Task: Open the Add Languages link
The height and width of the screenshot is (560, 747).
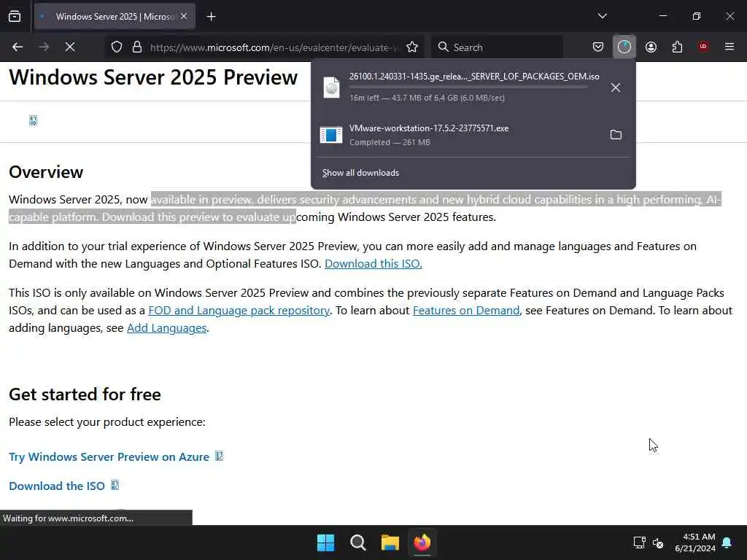Action: (167, 328)
